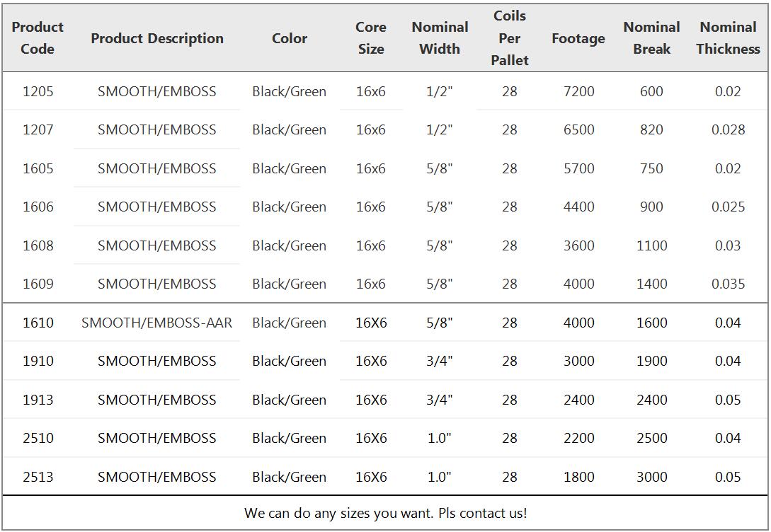Click the Nominal Thickness column header
771x532 pixels.
coord(728,37)
